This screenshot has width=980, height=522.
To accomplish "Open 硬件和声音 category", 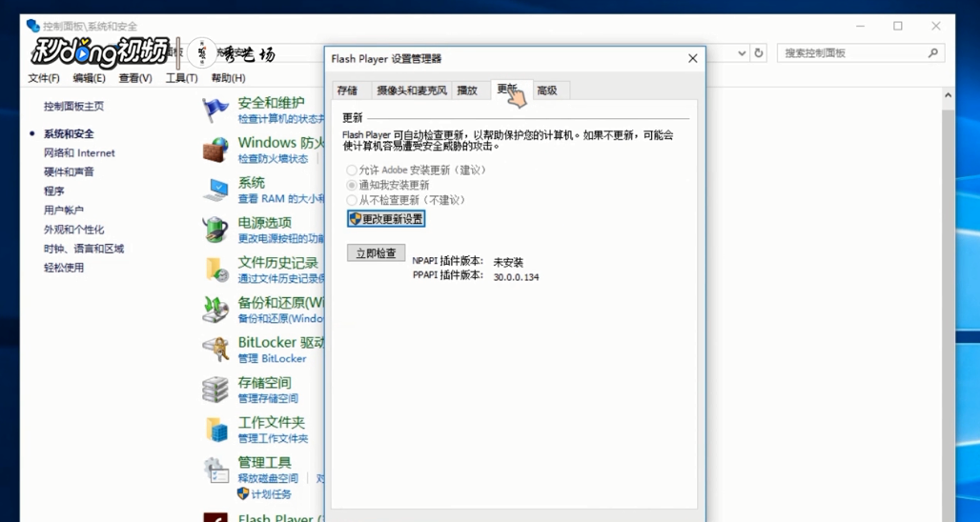I will coord(69,171).
